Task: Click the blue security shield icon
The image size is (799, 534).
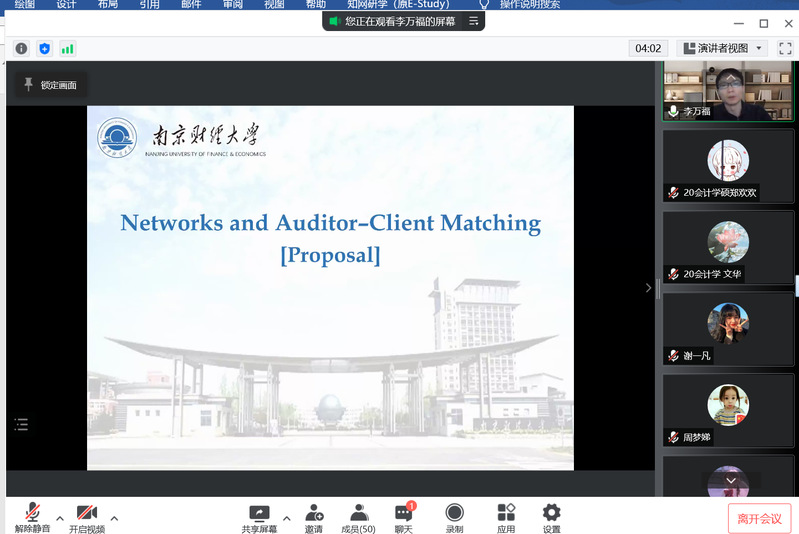Action: (44, 48)
